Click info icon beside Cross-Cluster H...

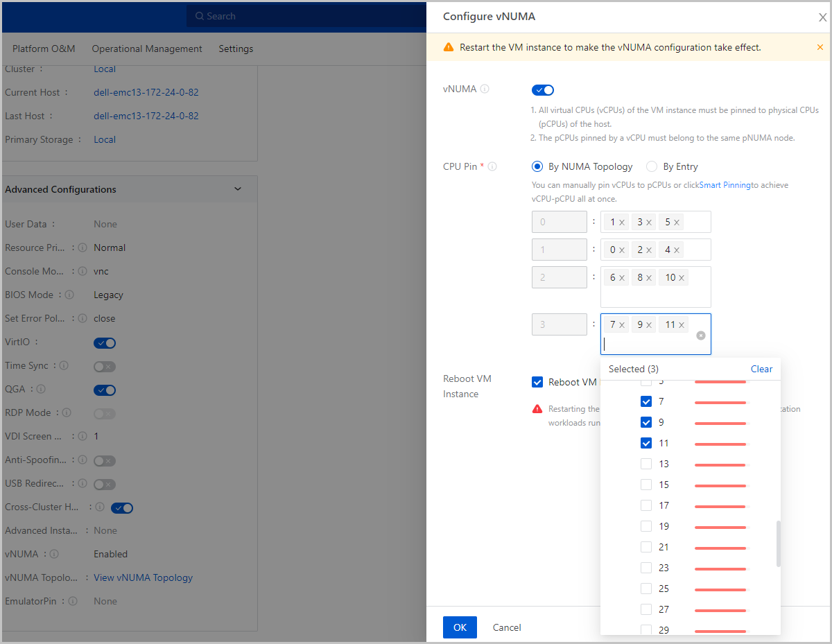(100, 507)
